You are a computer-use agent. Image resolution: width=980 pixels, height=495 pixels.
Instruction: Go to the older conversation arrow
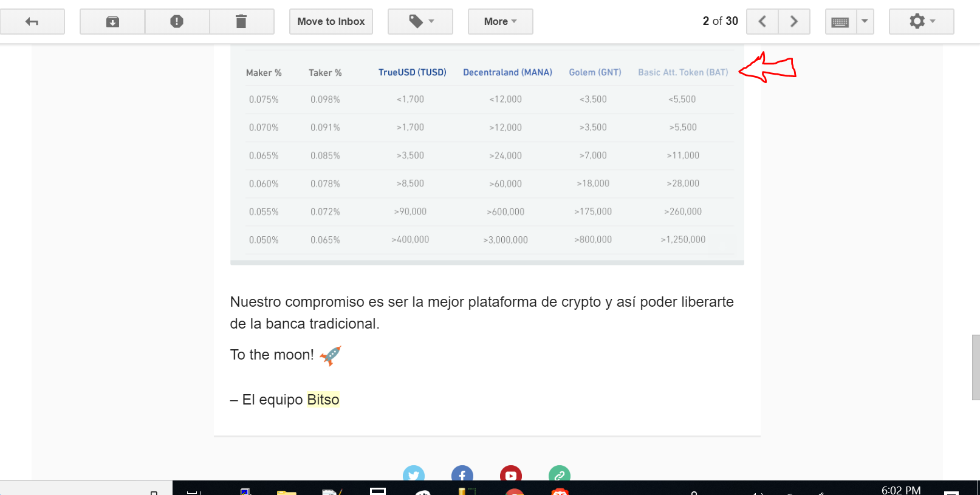[x=794, y=22]
